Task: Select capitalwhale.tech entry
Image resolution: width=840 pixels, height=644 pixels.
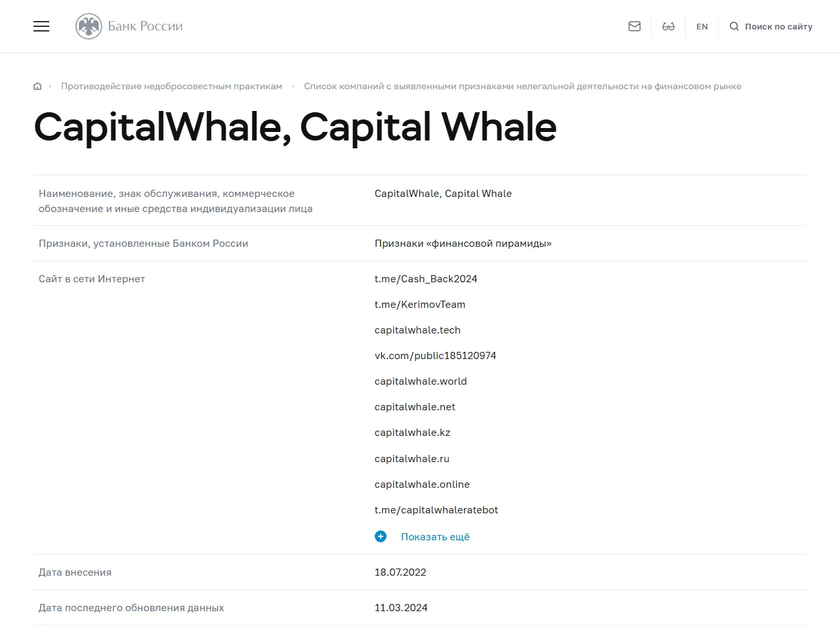Action: pyautogui.click(x=417, y=330)
